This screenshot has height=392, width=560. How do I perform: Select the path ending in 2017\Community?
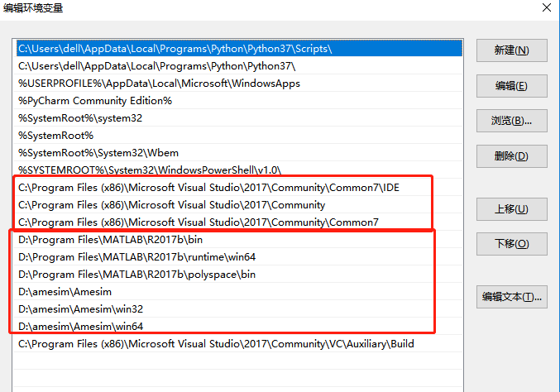(238, 205)
